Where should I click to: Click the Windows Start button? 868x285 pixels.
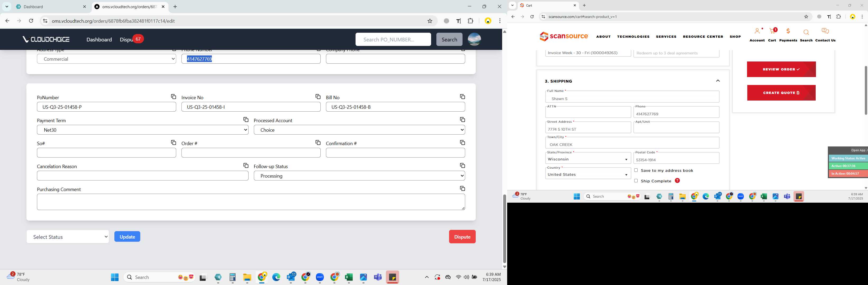(x=115, y=277)
